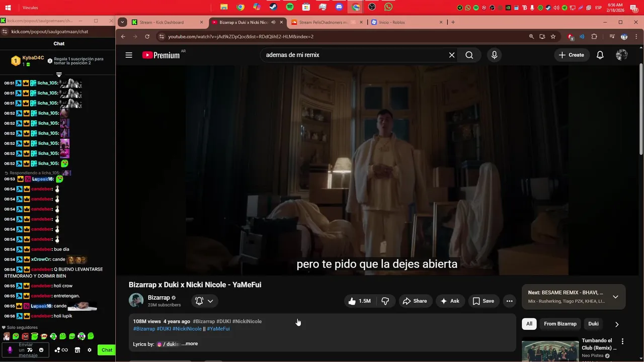
Task: Open Chrome three-dot menu
Action: point(636,37)
